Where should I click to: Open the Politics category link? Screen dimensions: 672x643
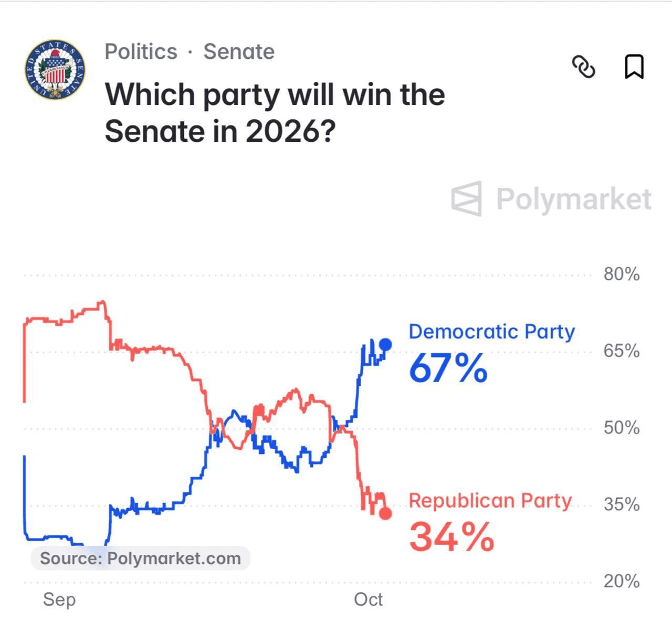(x=141, y=51)
